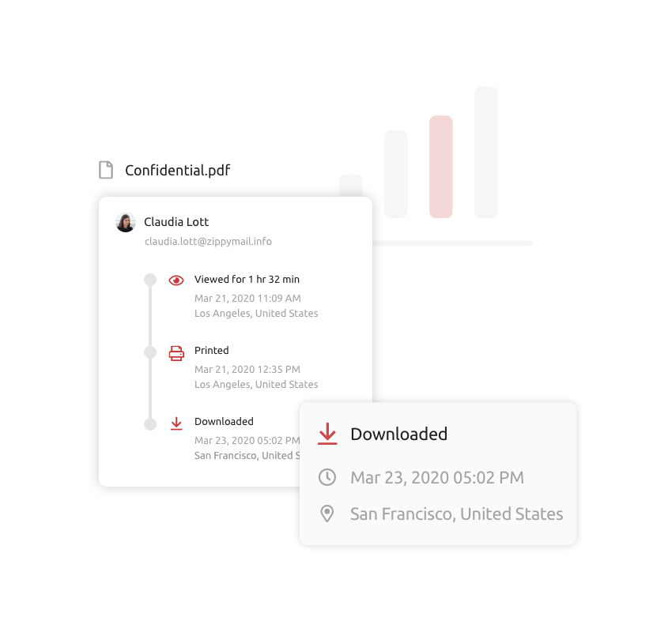672x632 pixels.
Task: Click the red printer icon
Action: 176,353
